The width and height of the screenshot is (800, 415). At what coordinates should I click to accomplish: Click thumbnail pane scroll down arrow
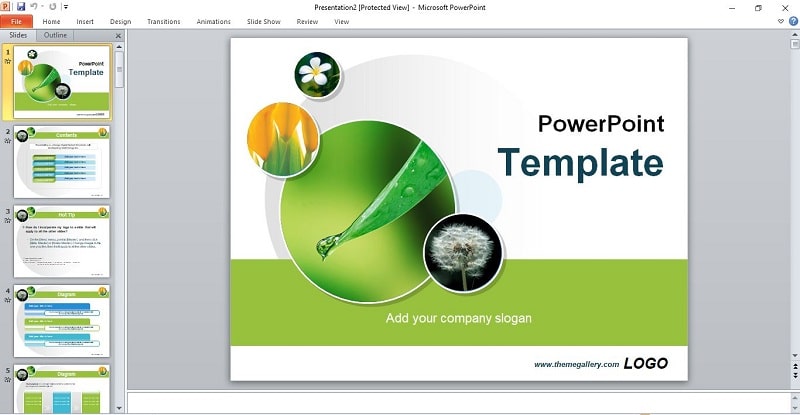tap(119, 408)
